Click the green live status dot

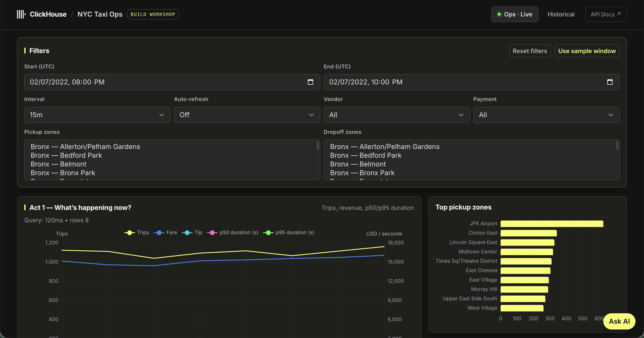point(499,14)
